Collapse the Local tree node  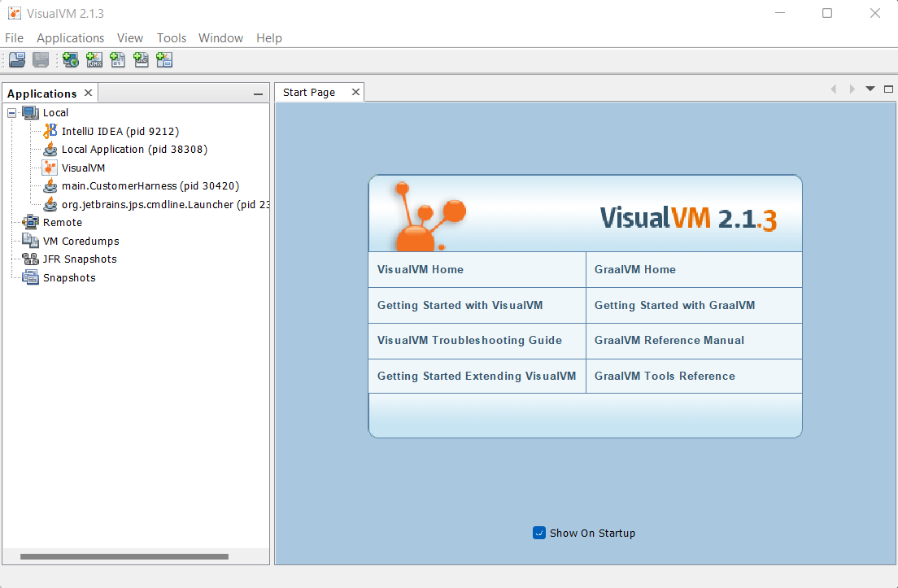(x=11, y=113)
